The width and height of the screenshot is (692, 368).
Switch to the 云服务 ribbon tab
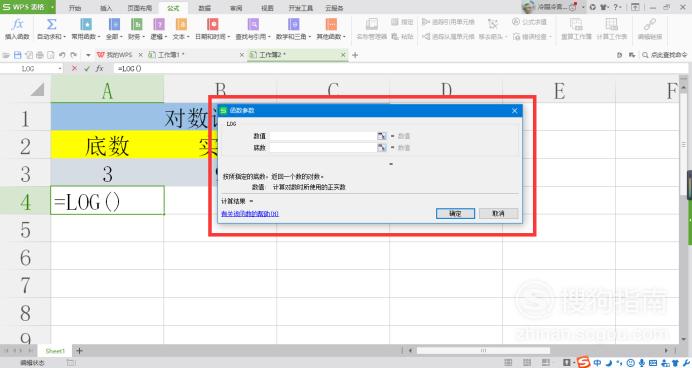pos(335,8)
